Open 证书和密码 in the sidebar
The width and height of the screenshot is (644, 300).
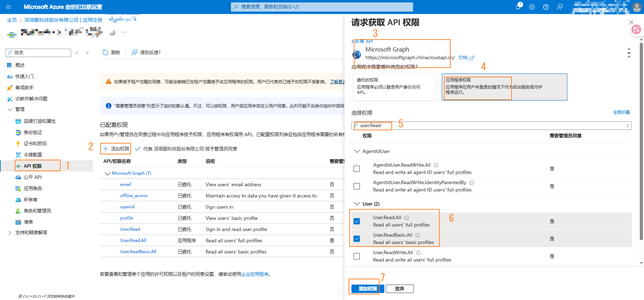35,144
